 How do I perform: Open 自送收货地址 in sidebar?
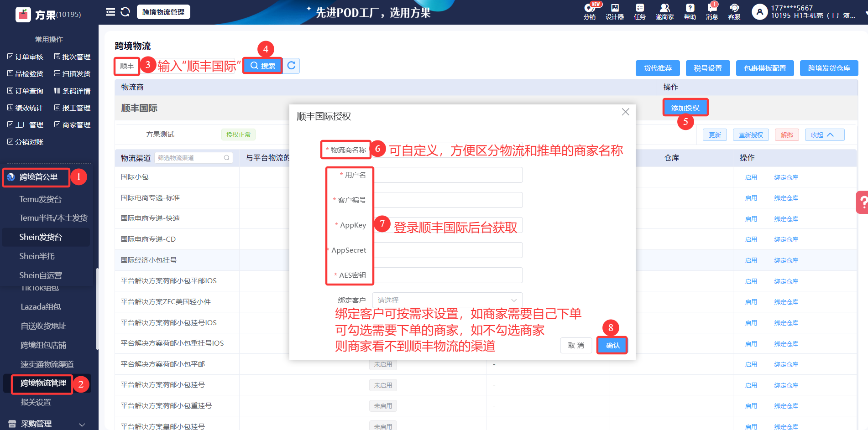coord(43,326)
